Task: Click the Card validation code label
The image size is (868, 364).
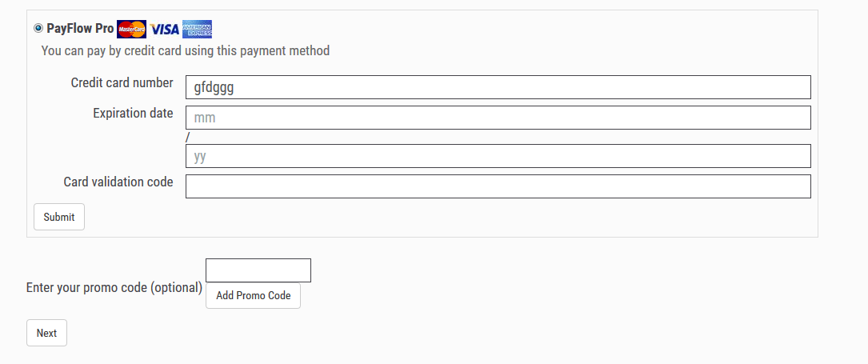Action: coord(118,182)
